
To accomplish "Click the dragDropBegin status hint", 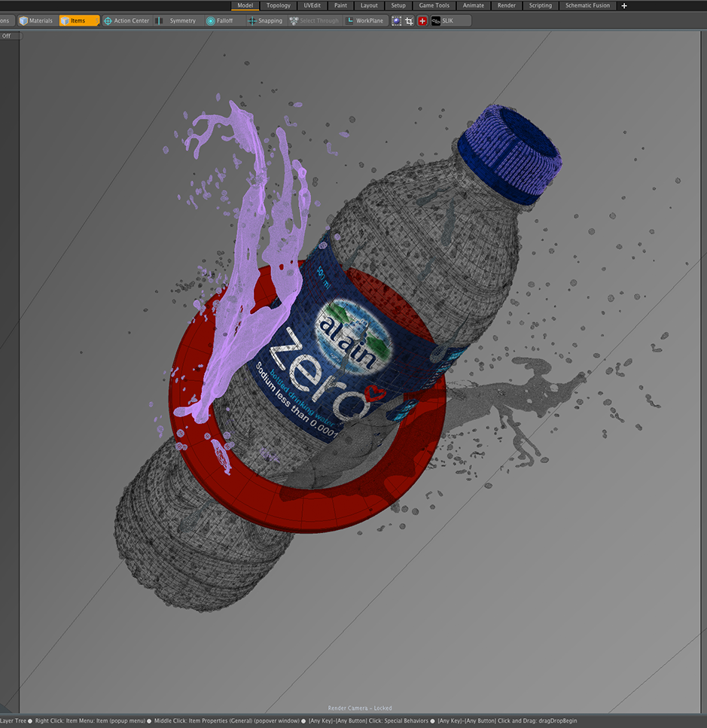I will click(x=507, y=720).
